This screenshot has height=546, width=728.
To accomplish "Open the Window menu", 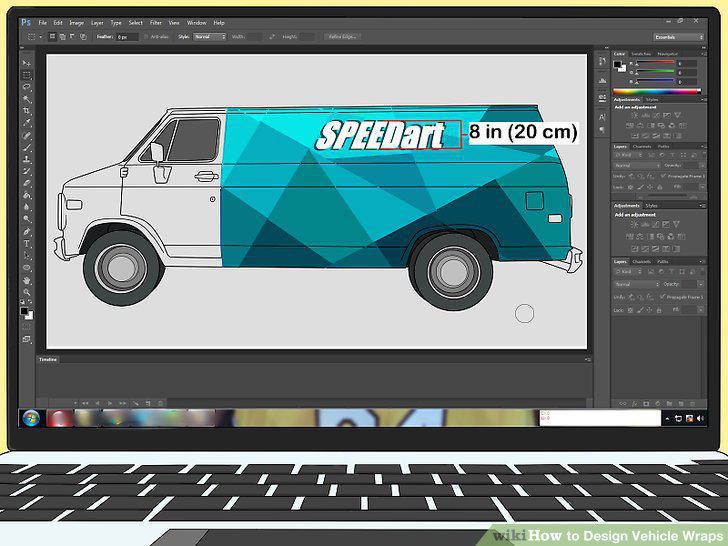I will (x=196, y=23).
